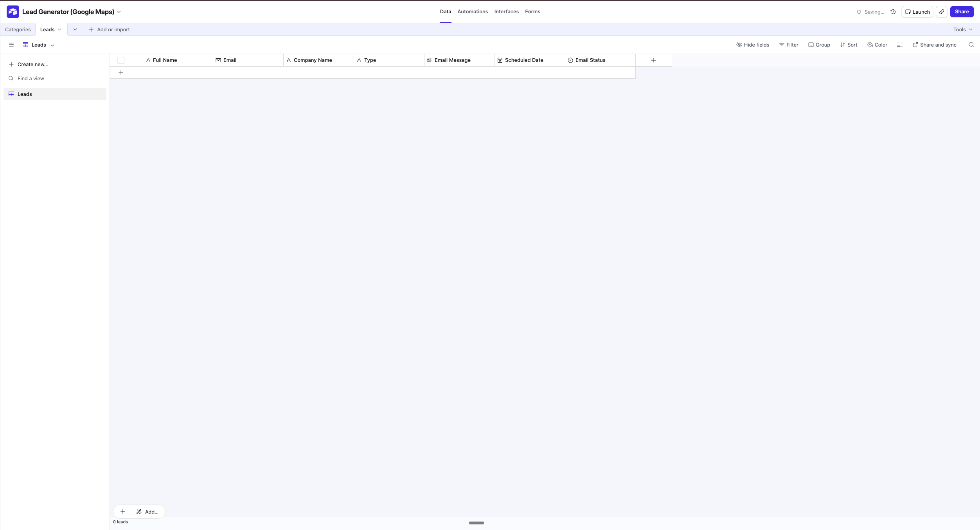Viewport: 980px width, 530px height.
Task: Open the search magnifier icon
Action: point(971,45)
